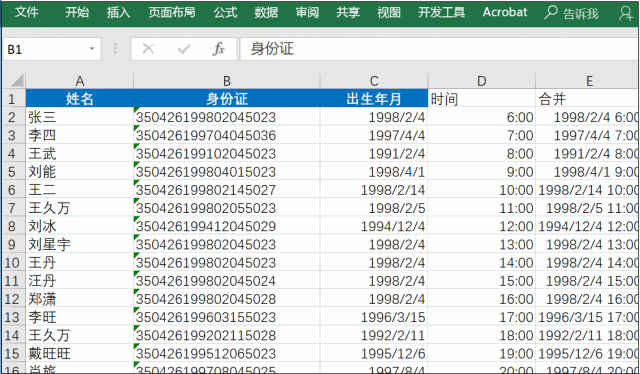The image size is (640, 374).
Task: Switch to the 开始 ribbon tab
Action: click(77, 13)
